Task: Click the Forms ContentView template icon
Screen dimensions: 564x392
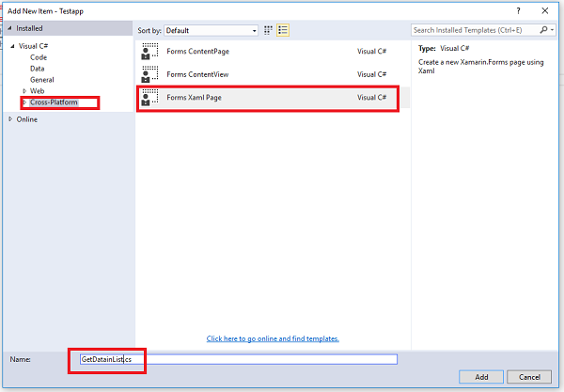Action: [150, 74]
